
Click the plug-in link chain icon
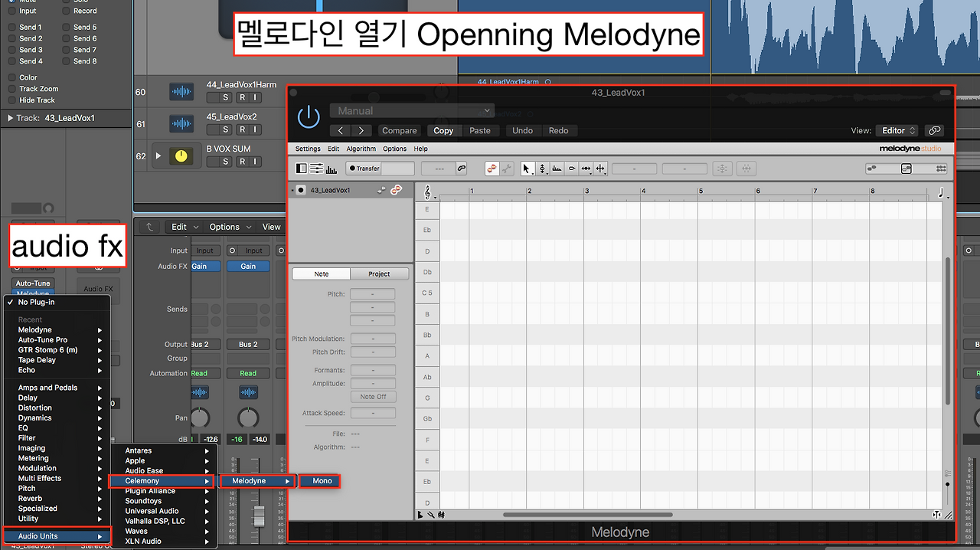coord(933,131)
